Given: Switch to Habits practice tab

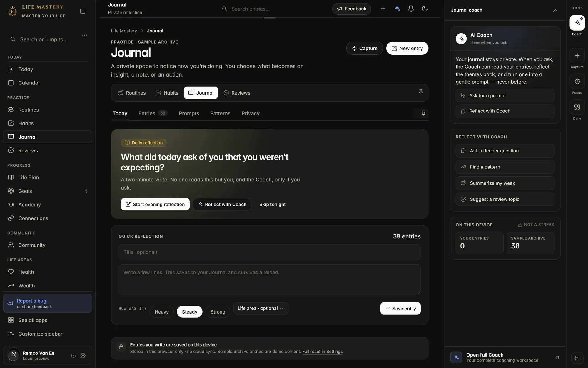Looking at the screenshot, I should tap(167, 93).
